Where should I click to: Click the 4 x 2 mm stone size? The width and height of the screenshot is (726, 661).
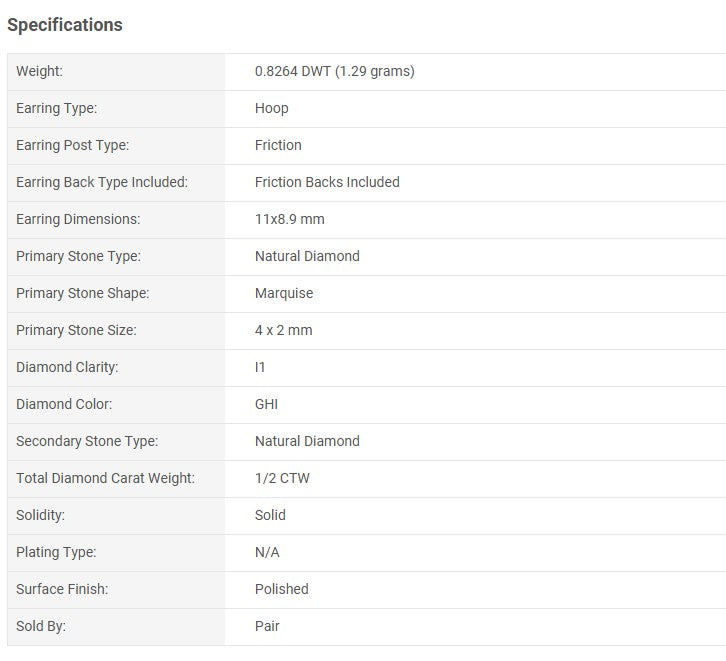tap(283, 330)
